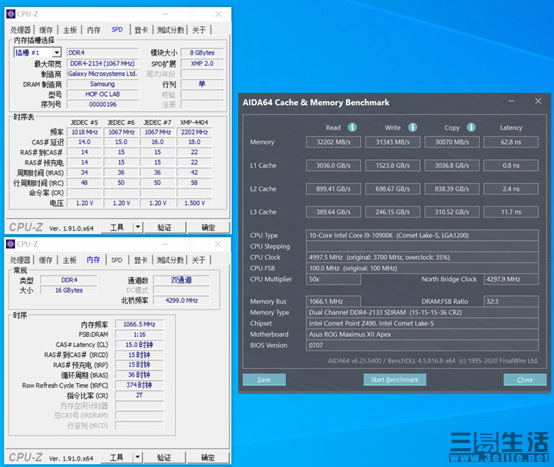Click Row Refresh Cycle Time value 374
The image size is (554, 467).
[139, 385]
